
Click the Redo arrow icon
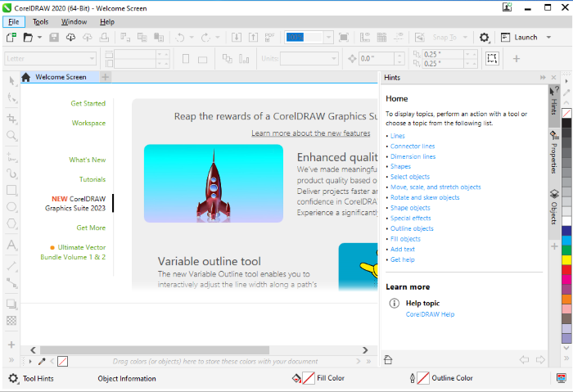point(205,38)
